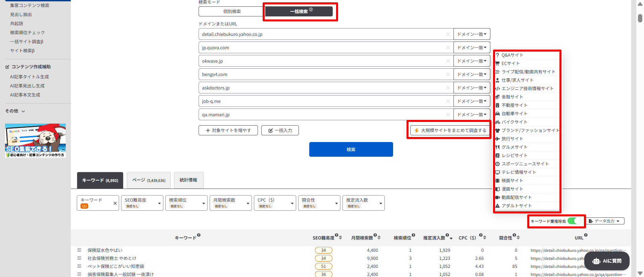The image size is (644, 277).
Task: Click 対象サイトを増やす button
Action: click(228, 130)
